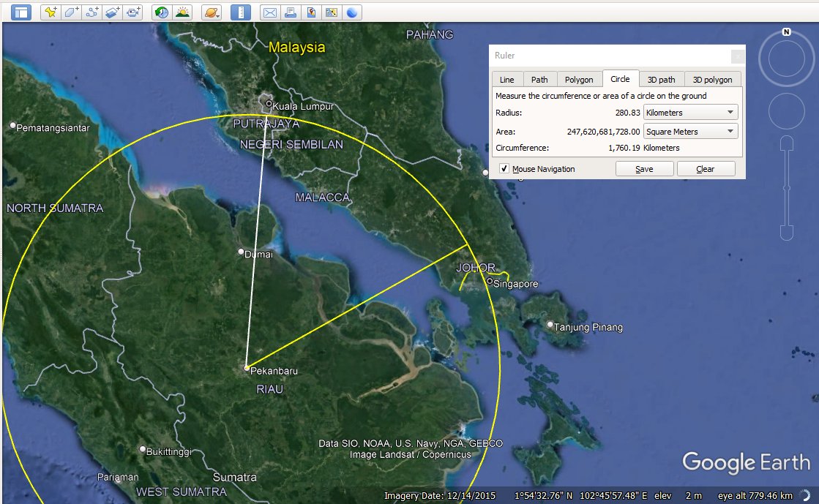
Task: Click the Pariaman city label
Action: [x=118, y=477]
